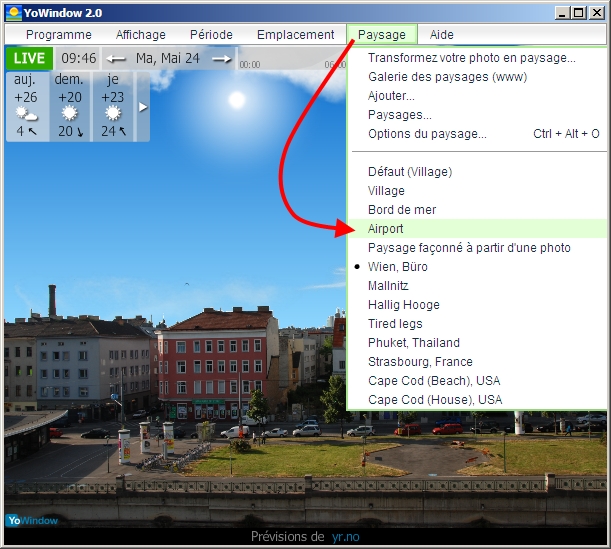Select Phuket, Thailand landscape
Screen dimensions: 611x549
[477, 342]
